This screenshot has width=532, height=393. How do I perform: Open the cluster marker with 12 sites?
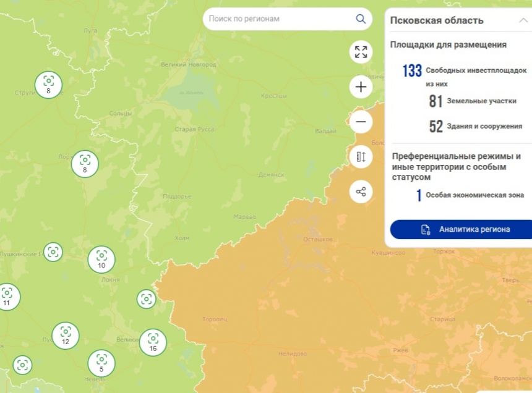click(66, 335)
